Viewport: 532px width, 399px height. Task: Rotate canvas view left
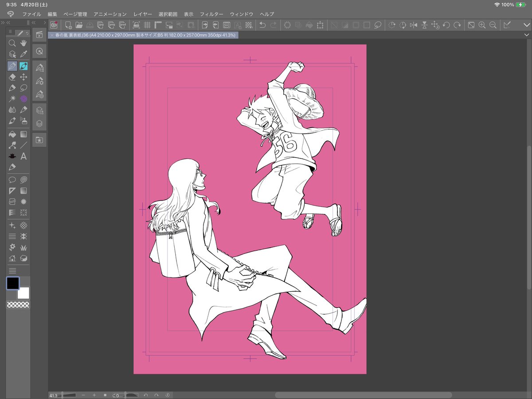tap(446, 25)
